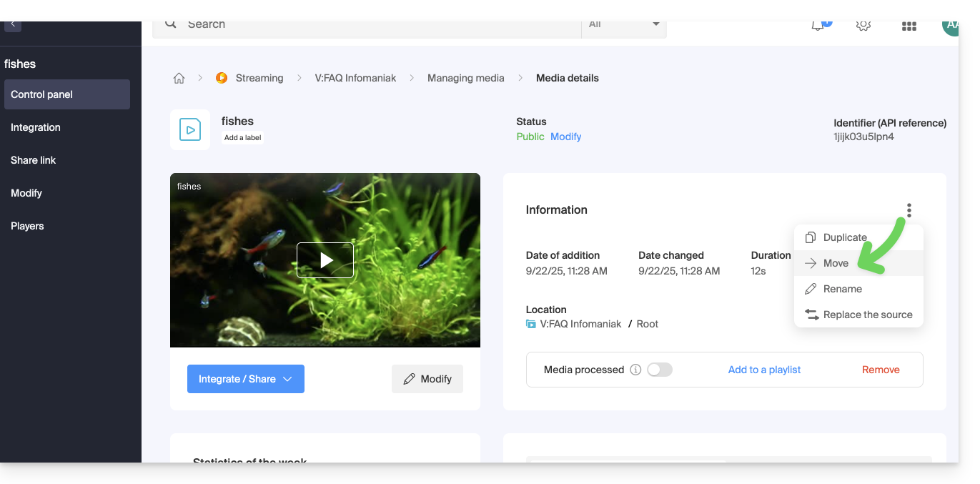Open the settings gear icon
This screenshot has width=980, height=484.
pos(863,26)
